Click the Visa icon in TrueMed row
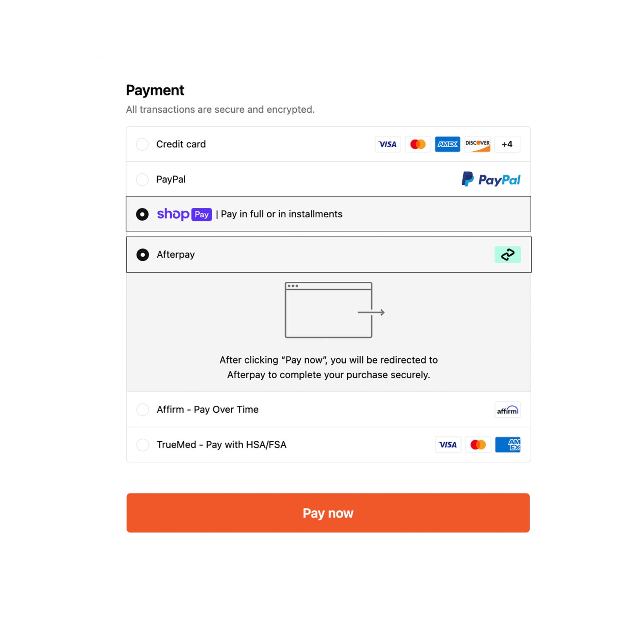The image size is (644, 644). pos(448,445)
